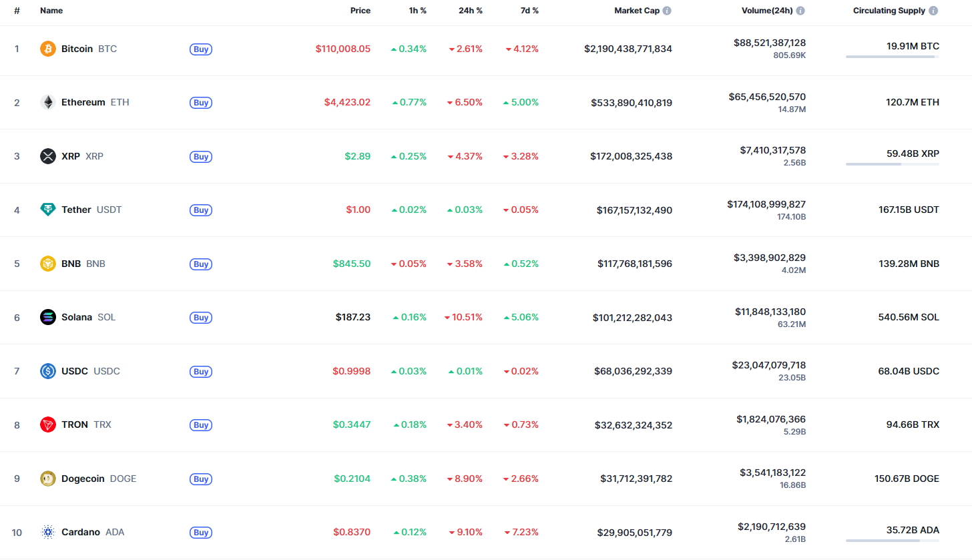Open the USDC coin name link
Image resolution: width=972 pixels, height=560 pixels.
click(x=91, y=371)
